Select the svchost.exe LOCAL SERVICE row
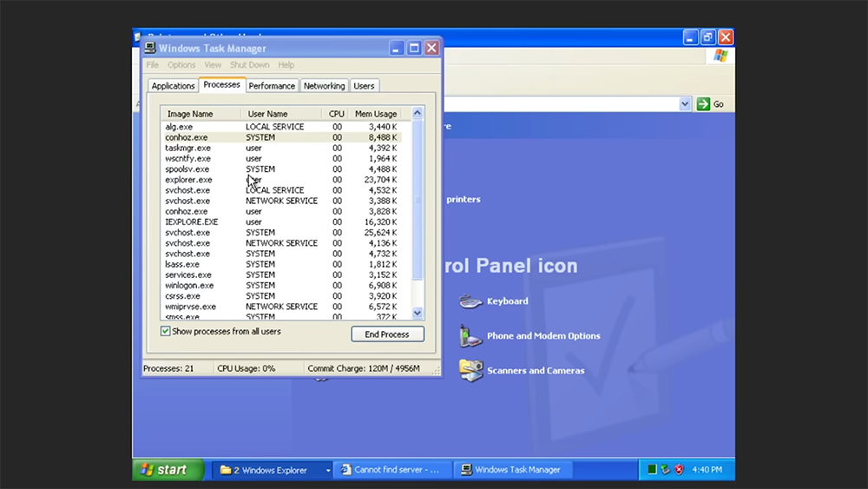 tap(281, 190)
